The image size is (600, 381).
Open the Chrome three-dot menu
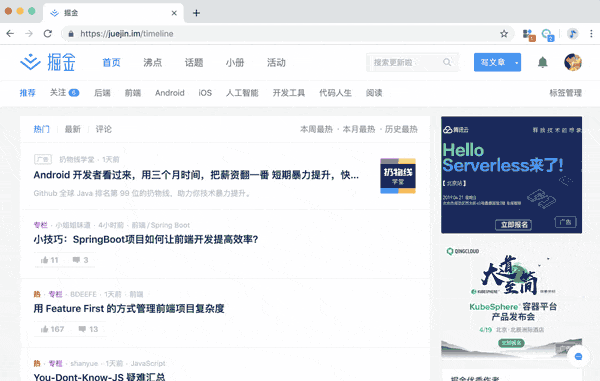591,34
